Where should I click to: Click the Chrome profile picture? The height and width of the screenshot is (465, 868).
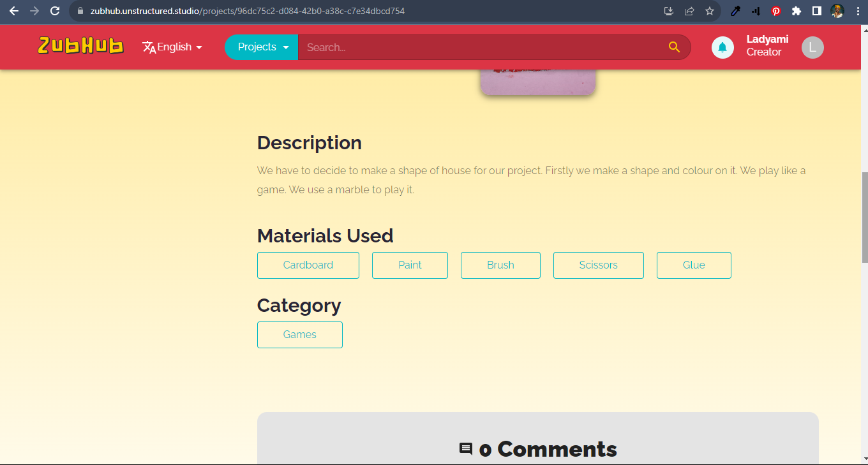tap(837, 11)
